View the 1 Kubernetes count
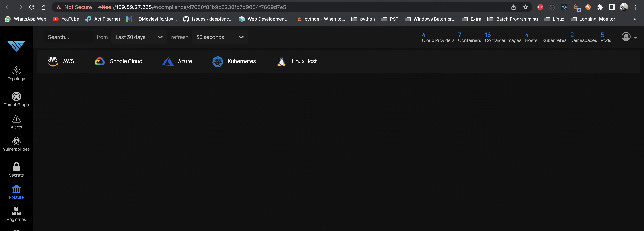The image size is (644, 231). [x=554, y=38]
